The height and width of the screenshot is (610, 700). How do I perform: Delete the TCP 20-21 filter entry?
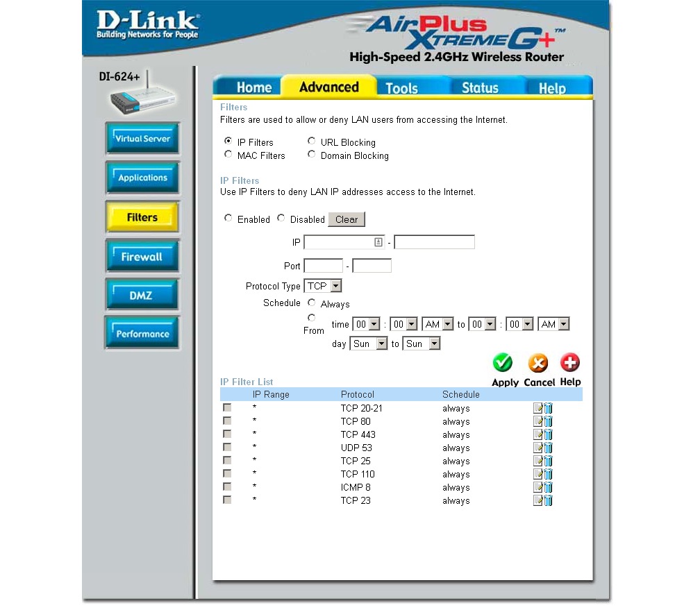548,408
